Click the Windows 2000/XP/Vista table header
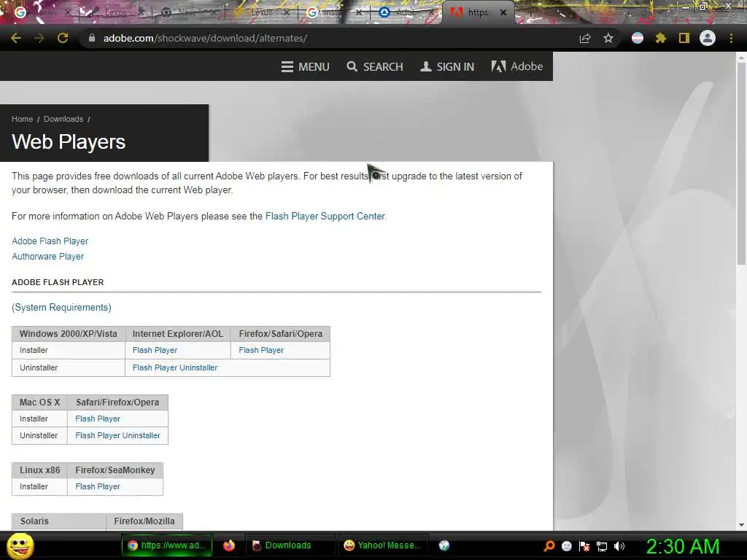 pyautogui.click(x=68, y=334)
